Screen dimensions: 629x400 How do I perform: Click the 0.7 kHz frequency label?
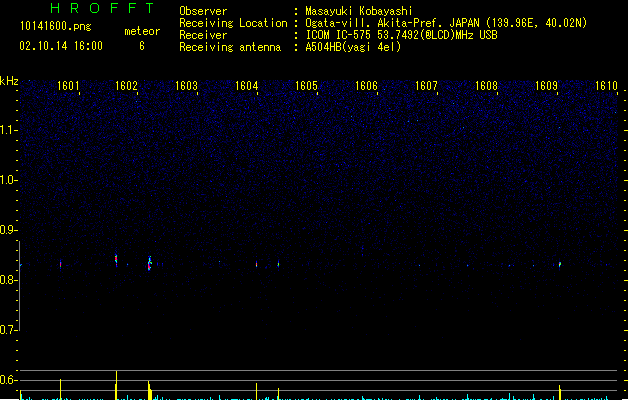pyautogui.click(x=8, y=330)
